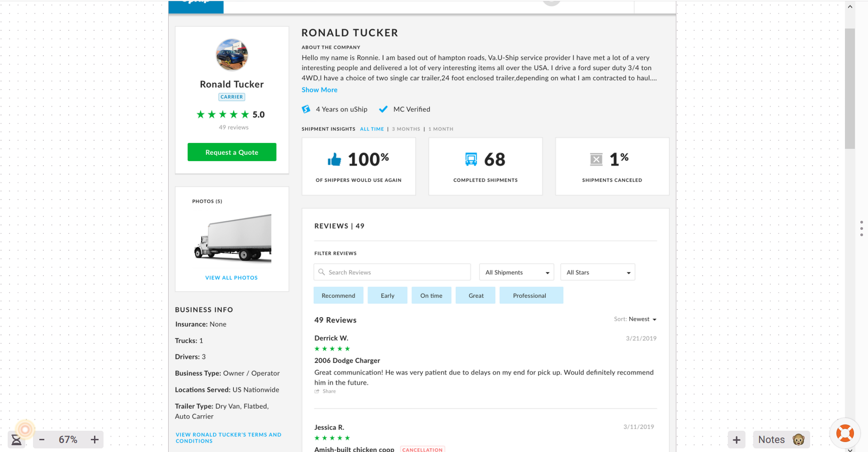
Task: Open the All Stars rating dropdown
Action: (x=597, y=272)
